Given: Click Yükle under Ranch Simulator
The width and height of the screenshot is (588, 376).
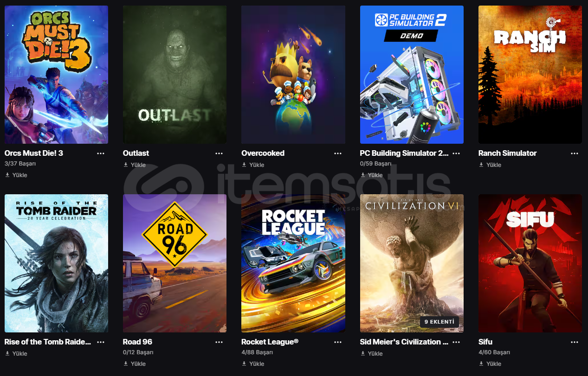Looking at the screenshot, I should (494, 165).
